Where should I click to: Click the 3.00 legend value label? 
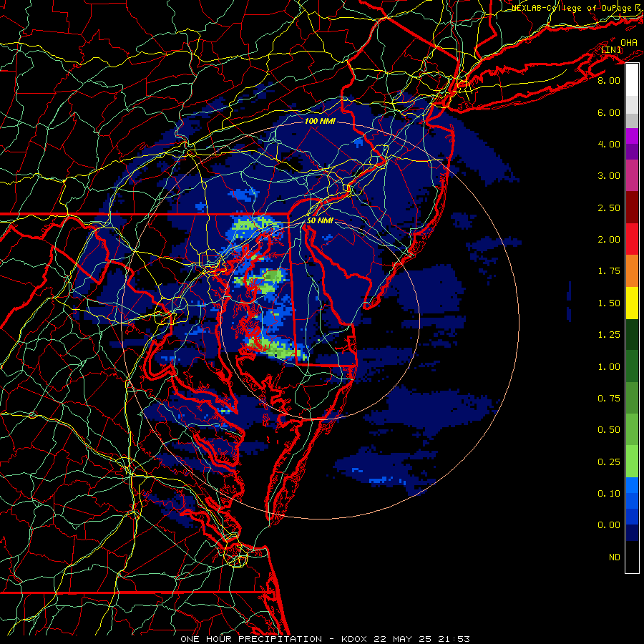[609, 176]
